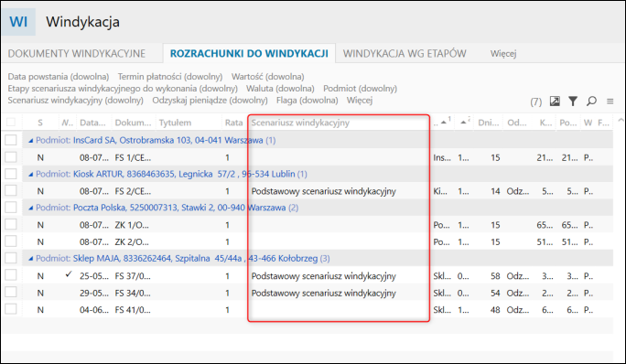This screenshot has height=364, width=626.
Task: Click the scroll up arrow of list
Action: pos(621,120)
